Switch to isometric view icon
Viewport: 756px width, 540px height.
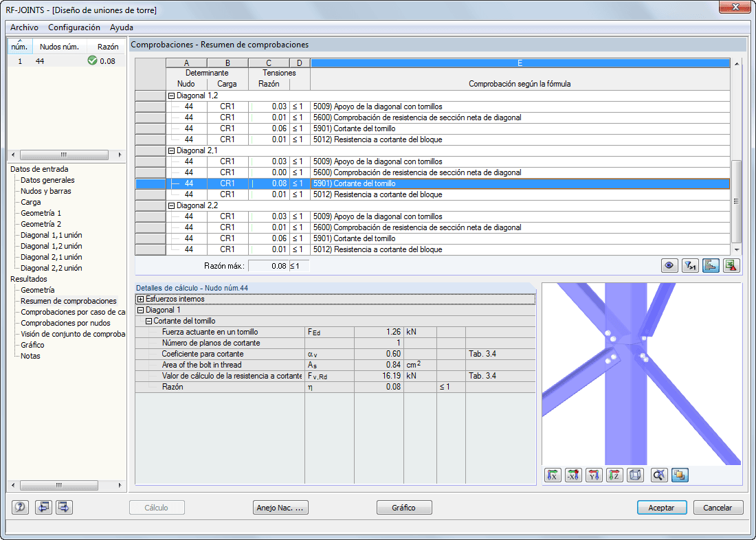tap(636, 475)
